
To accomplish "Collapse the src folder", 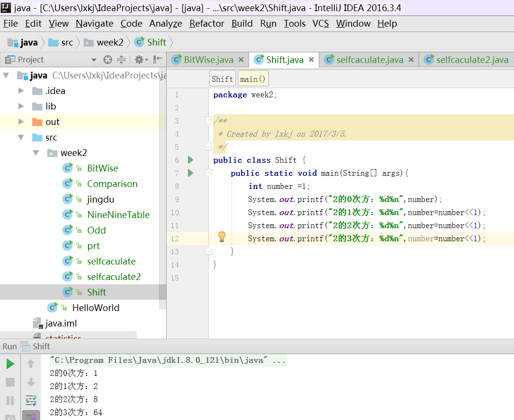I will coord(21,138).
